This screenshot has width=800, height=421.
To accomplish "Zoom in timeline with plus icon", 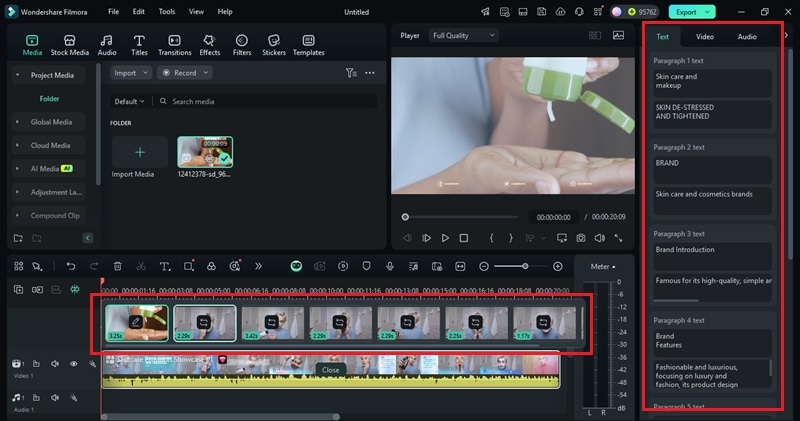I will [x=558, y=266].
